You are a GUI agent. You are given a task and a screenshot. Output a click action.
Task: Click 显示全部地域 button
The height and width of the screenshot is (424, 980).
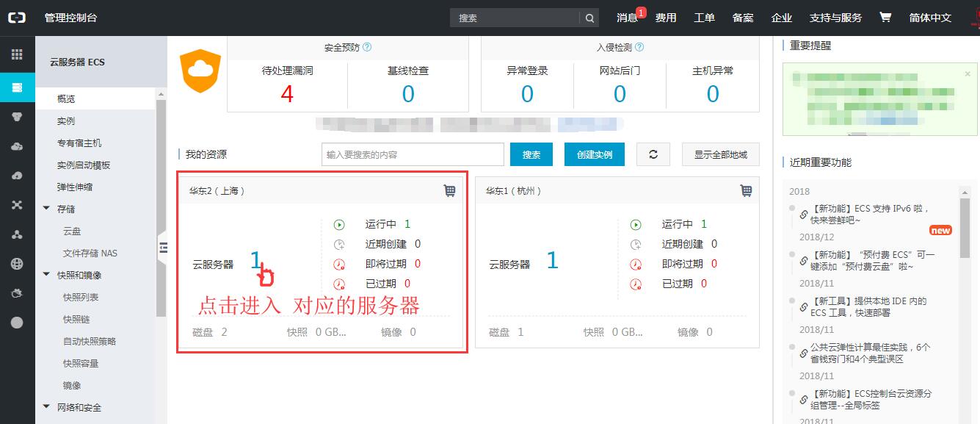click(721, 154)
